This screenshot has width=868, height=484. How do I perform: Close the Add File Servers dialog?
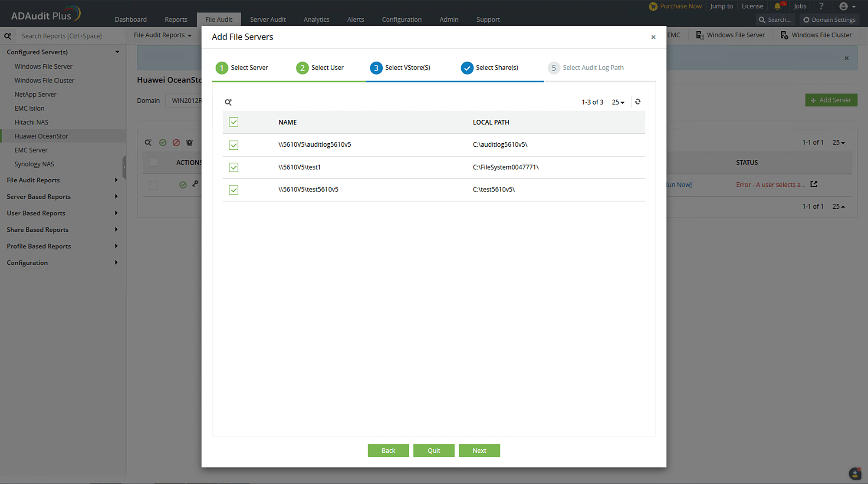[653, 37]
